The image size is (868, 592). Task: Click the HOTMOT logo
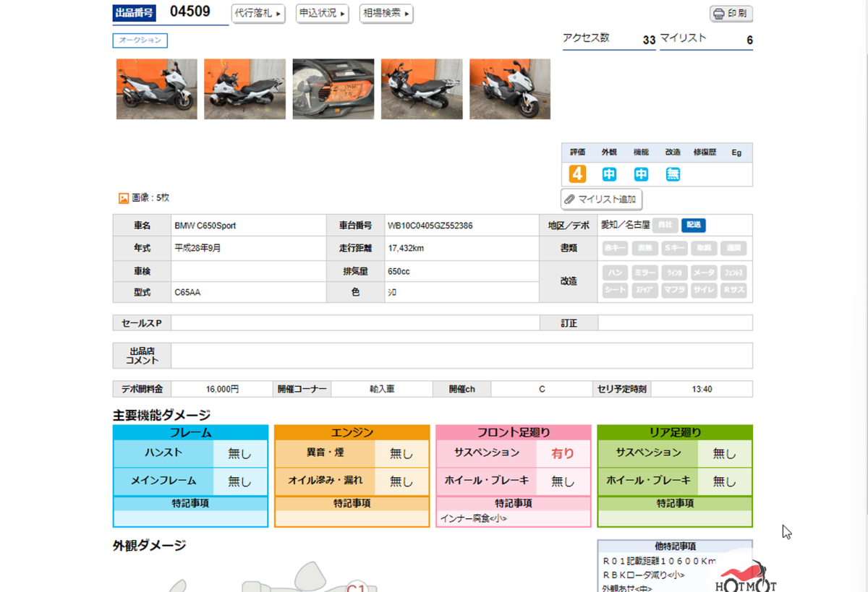click(746, 576)
